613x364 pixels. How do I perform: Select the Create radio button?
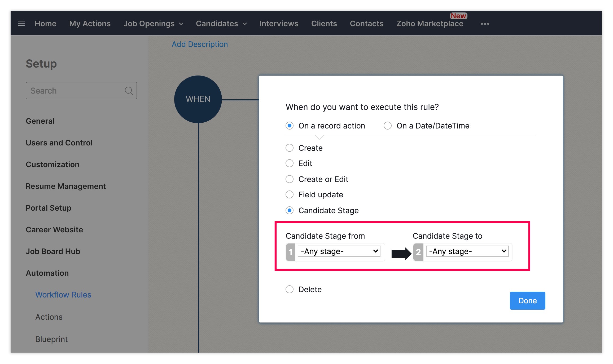[x=290, y=148]
